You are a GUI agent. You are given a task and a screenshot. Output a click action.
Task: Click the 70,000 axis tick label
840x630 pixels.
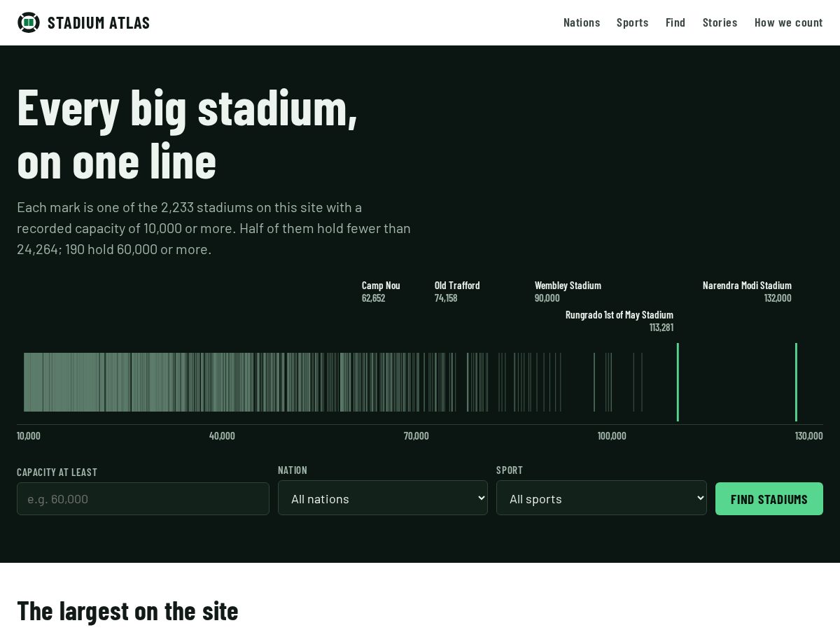click(x=416, y=435)
